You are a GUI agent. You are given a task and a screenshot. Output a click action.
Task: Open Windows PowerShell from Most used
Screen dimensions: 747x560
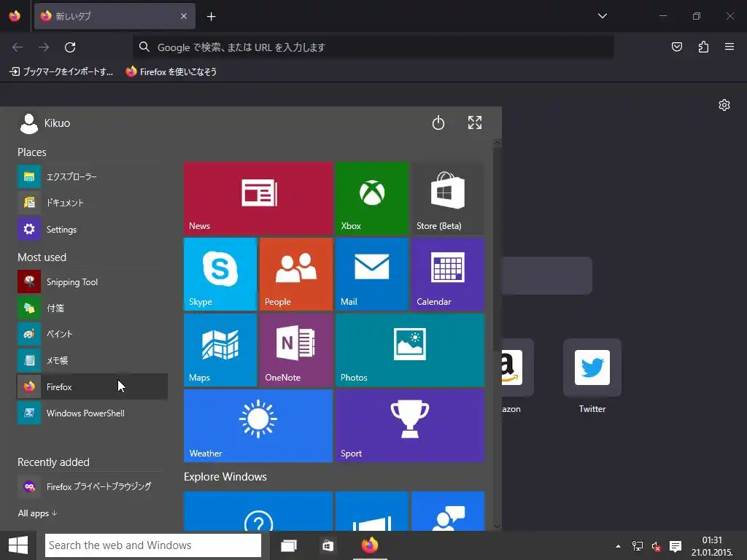pos(92,413)
